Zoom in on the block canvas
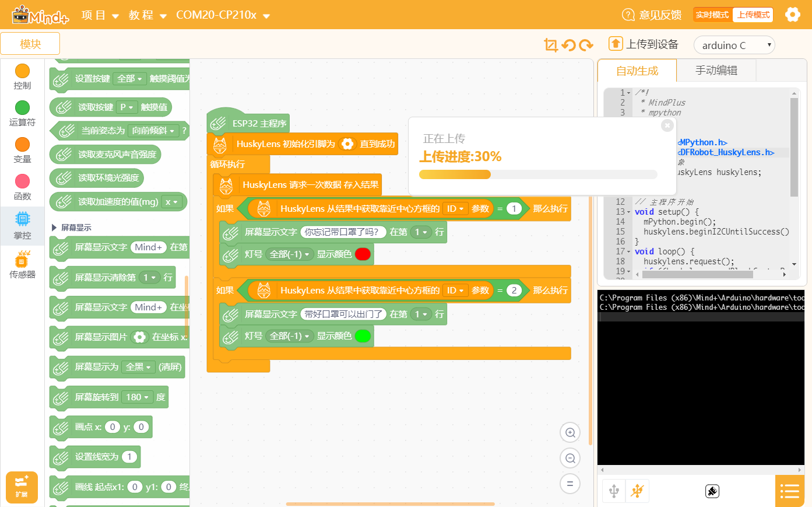The image size is (812, 507). pos(570,432)
